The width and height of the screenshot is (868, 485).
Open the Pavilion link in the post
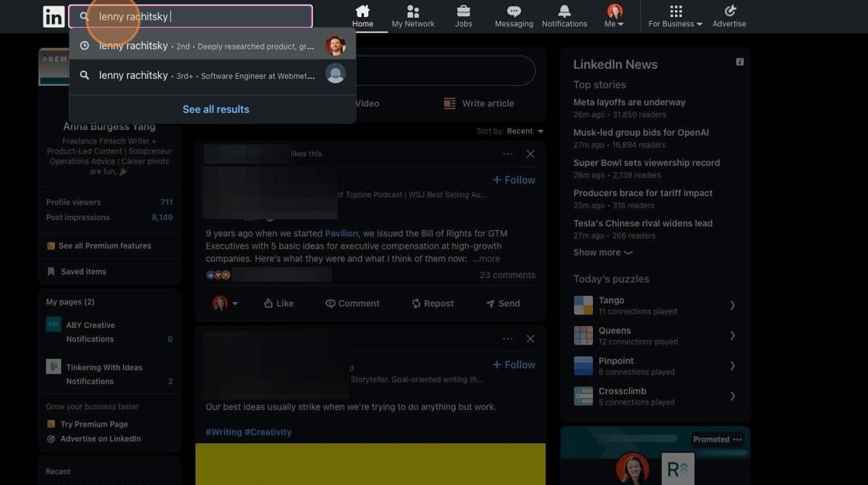click(x=341, y=234)
